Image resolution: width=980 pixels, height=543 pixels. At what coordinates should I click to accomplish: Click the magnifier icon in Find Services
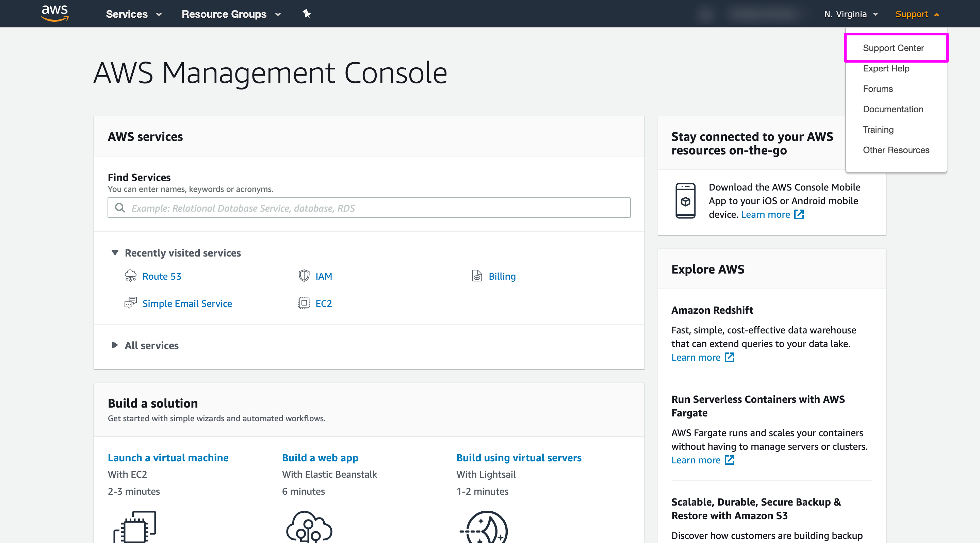[120, 208]
